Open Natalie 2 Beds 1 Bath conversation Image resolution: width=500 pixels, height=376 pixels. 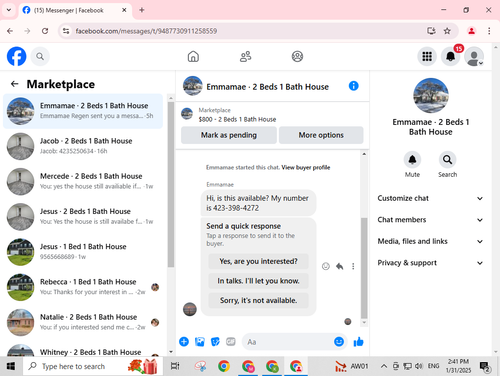pyautogui.click(x=83, y=322)
